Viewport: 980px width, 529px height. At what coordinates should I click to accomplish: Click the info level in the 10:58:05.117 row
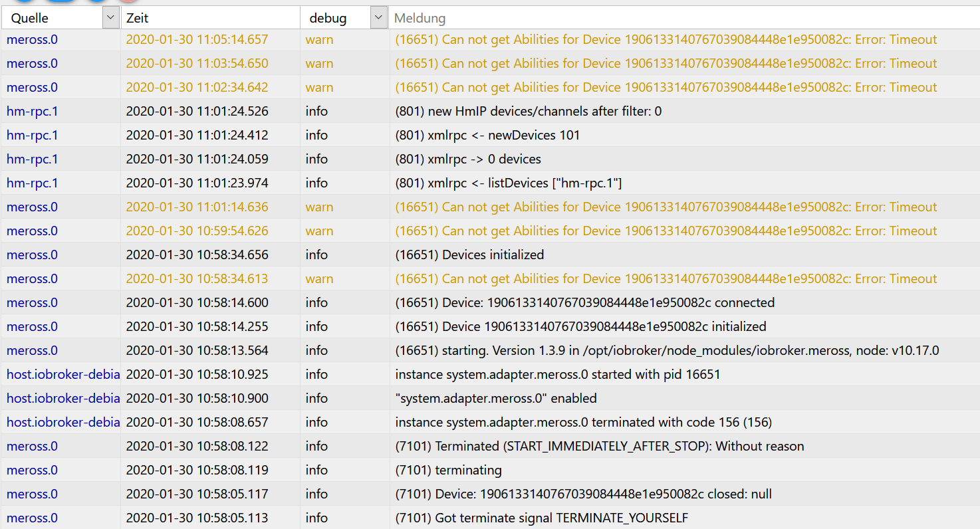click(x=316, y=494)
